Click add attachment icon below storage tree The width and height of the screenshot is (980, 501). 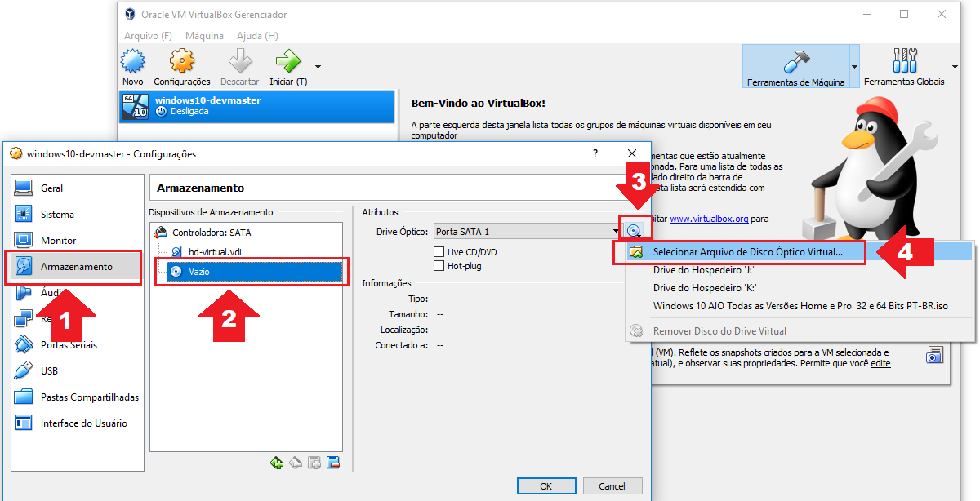tap(314, 463)
